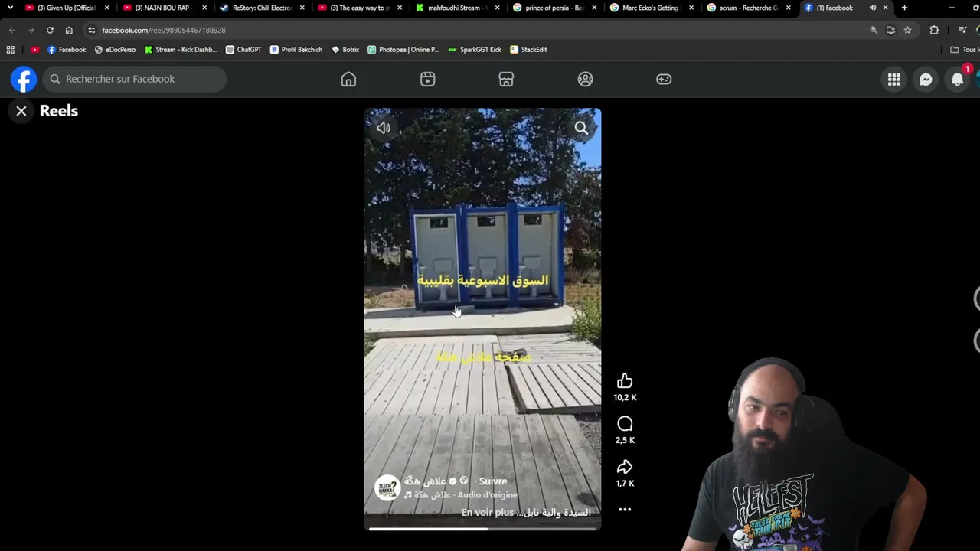This screenshot has height=551, width=980.
Task: Close the Reels viewer with the X
Action: (x=21, y=111)
